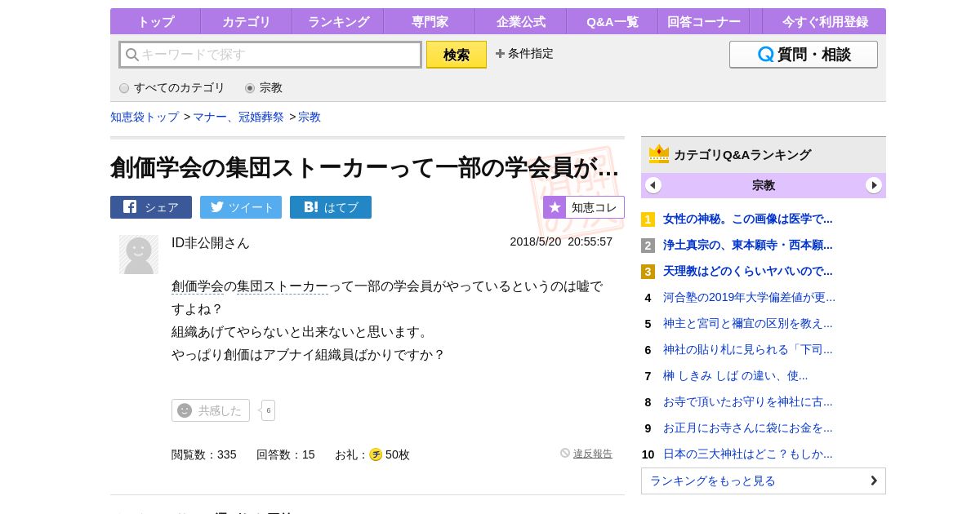980x514 pixels.
Task: Go to 宗教 breadcrumb link
Action: click(x=310, y=117)
